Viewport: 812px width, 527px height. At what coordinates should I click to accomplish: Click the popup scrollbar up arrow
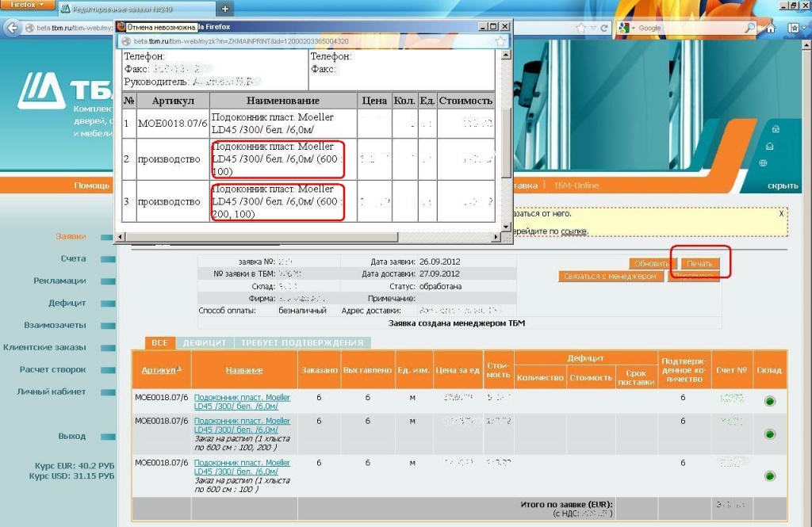[x=506, y=55]
